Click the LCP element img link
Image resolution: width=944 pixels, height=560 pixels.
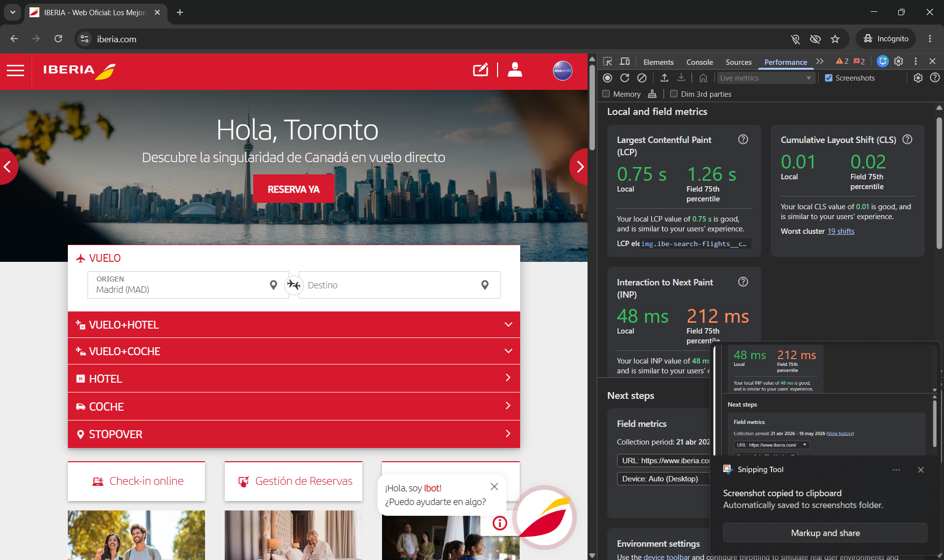pos(694,244)
